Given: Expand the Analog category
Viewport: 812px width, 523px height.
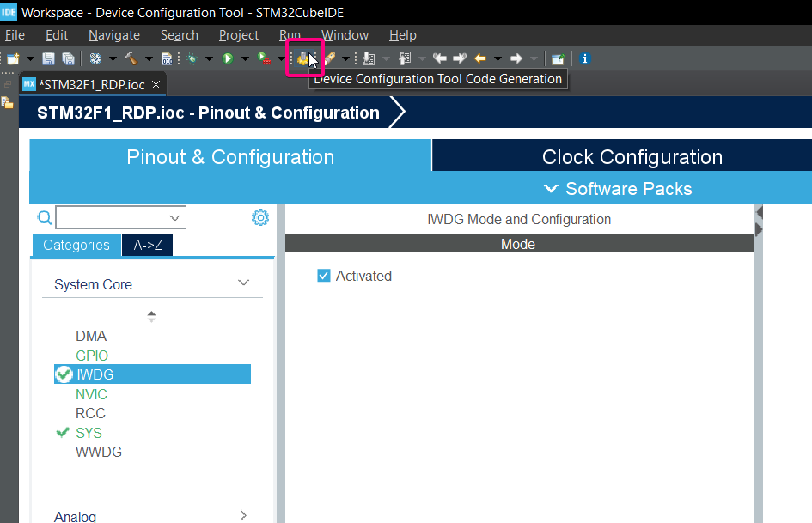Looking at the screenshot, I should click(243, 515).
